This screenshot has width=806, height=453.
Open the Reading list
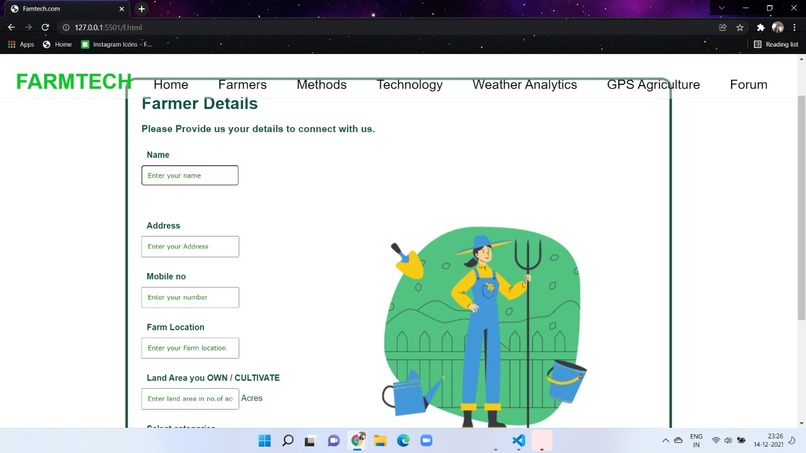tap(776, 45)
